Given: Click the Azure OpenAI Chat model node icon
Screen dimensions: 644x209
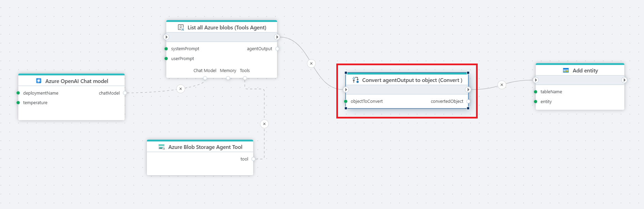Looking at the screenshot, I should tap(39, 81).
